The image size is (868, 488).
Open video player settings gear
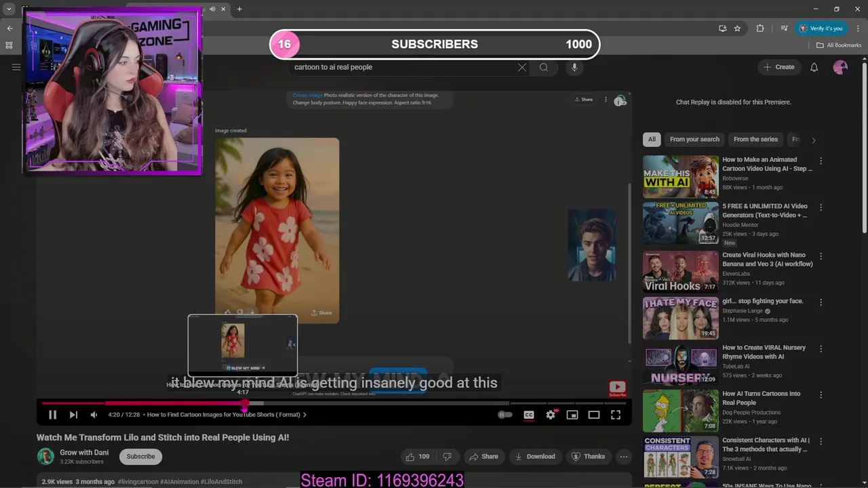(x=551, y=415)
